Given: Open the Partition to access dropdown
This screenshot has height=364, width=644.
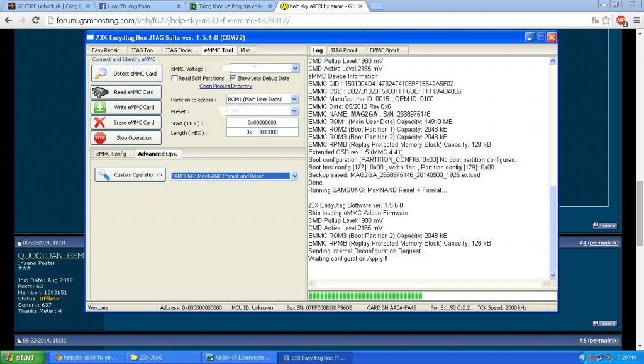Looking at the screenshot, I should [294, 99].
